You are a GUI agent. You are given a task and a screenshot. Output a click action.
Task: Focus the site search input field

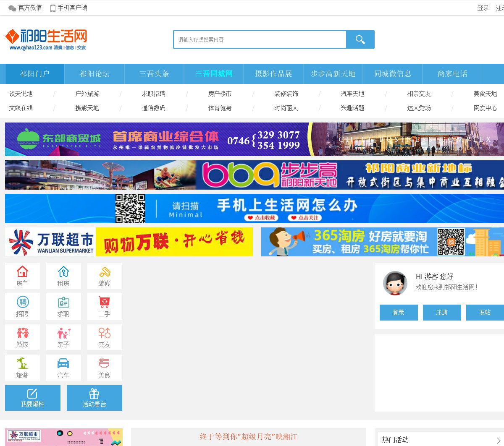click(x=260, y=39)
